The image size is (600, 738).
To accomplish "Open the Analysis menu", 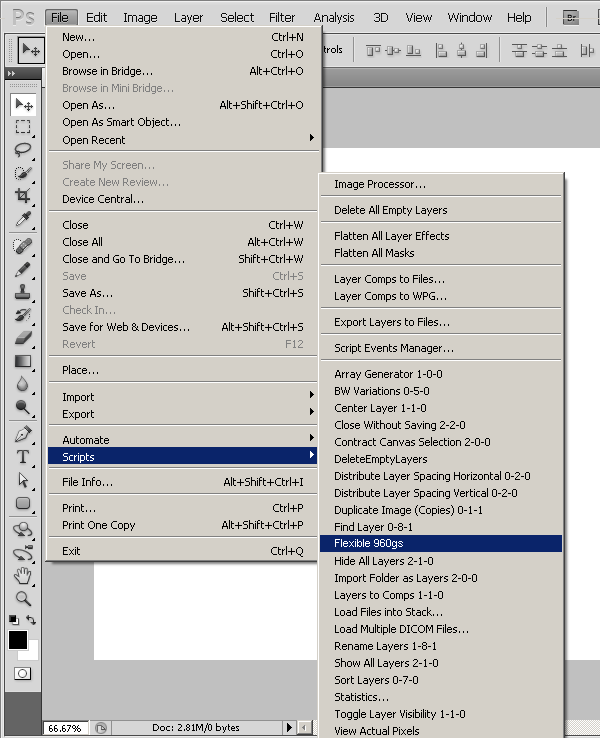I will [x=334, y=18].
